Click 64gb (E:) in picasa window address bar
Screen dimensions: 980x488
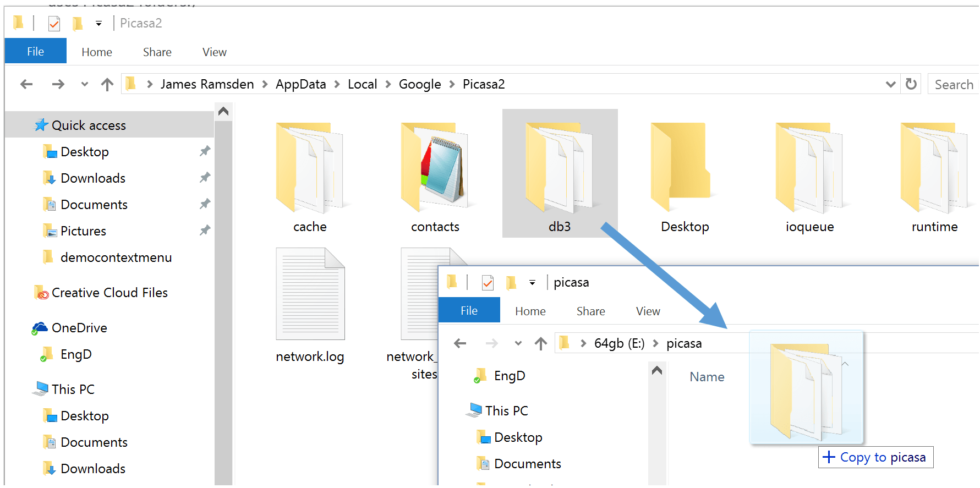point(619,343)
